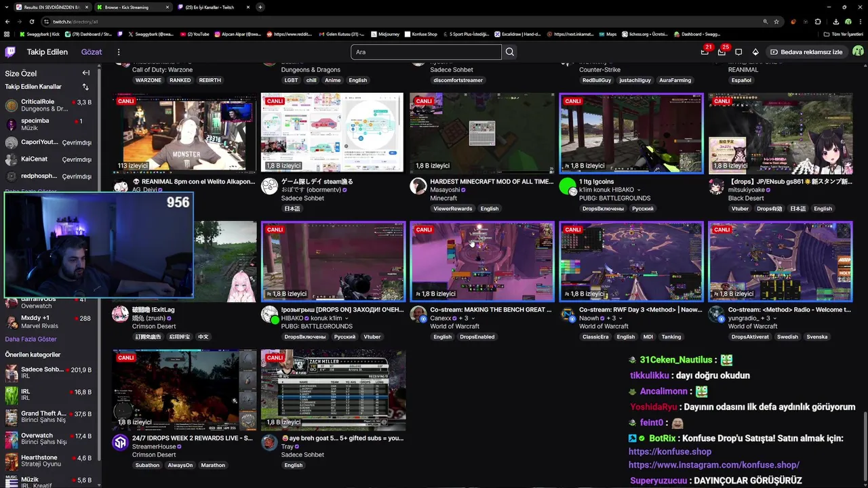Open the Konfuse Shop bookmark
Screen dimensions: 868x488
pyautogui.click(x=420, y=34)
